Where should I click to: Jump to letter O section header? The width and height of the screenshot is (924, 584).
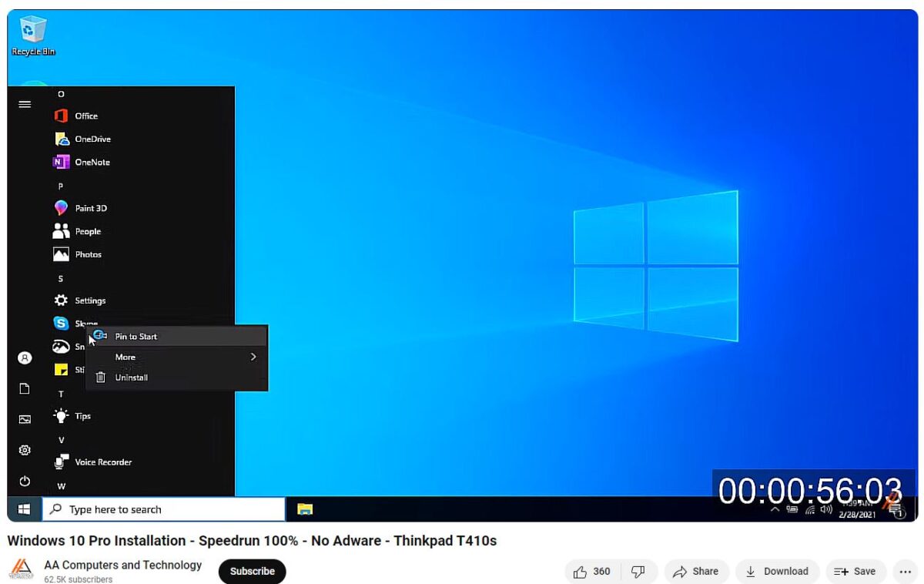point(61,94)
